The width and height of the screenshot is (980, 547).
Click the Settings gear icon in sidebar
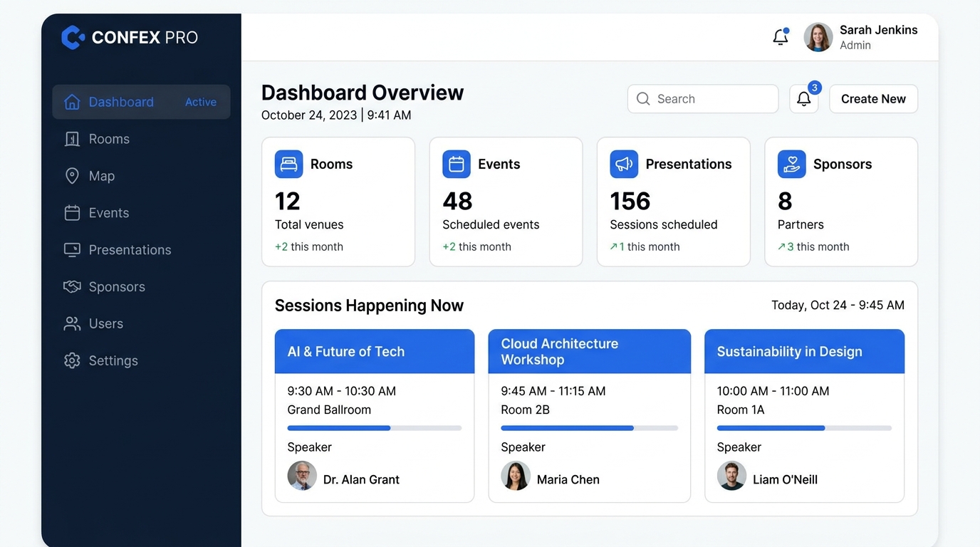pos(72,361)
